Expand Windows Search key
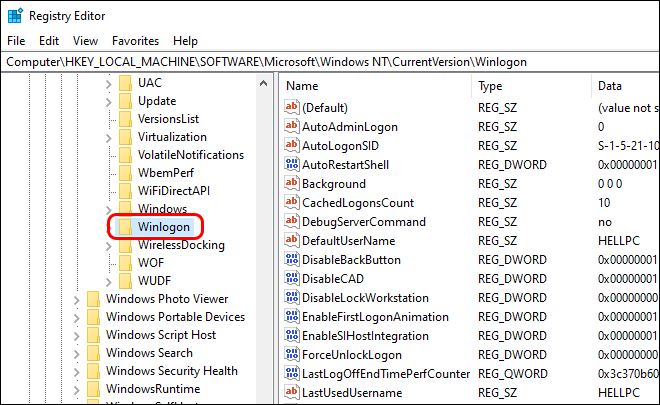This screenshot has height=405, width=660. (77, 354)
